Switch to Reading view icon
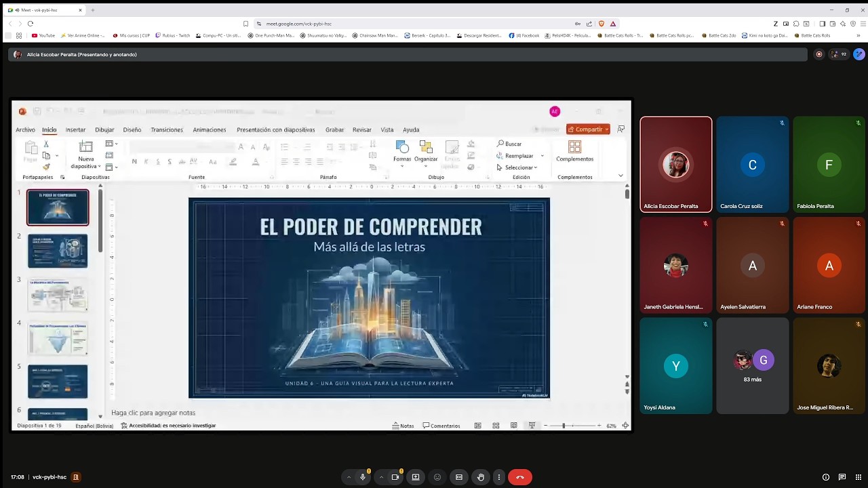The width and height of the screenshot is (868, 488). (x=514, y=426)
